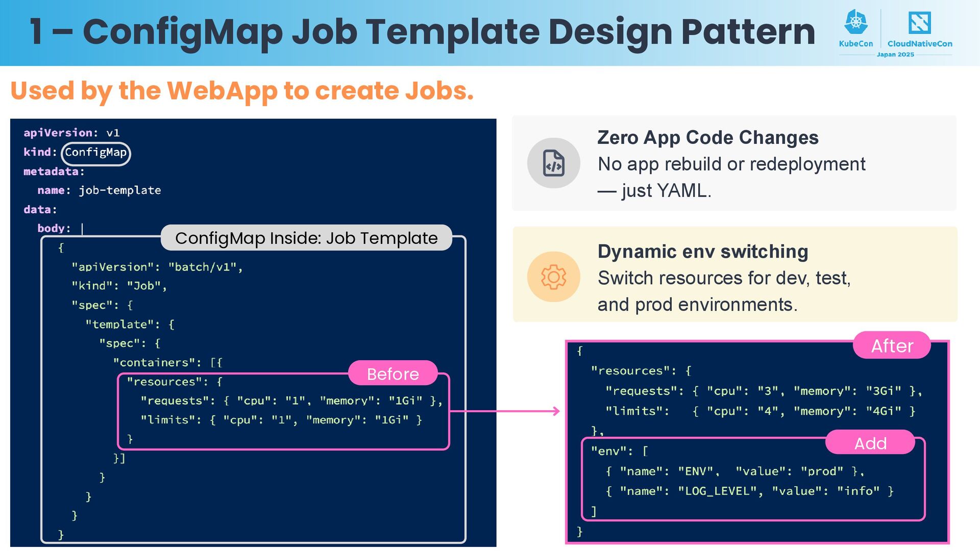This screenshot has height=551, width=980.
Task: Click the circled ConfigMap kind value
Action: (95, 153)
